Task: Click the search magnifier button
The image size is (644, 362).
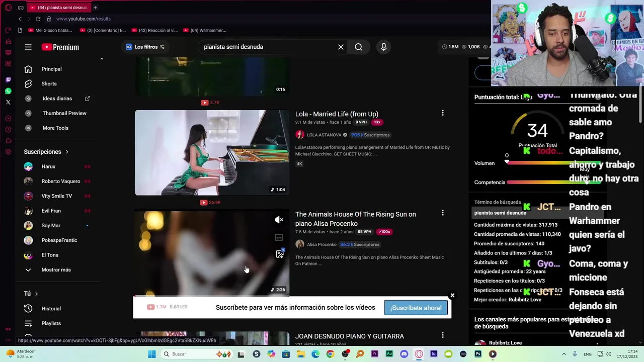Action: (x=358, y=47)
